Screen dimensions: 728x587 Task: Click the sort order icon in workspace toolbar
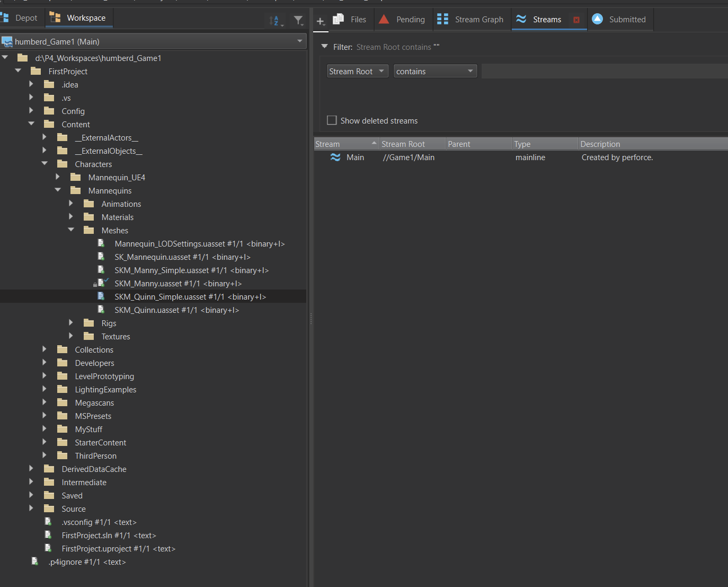[275, 21]
